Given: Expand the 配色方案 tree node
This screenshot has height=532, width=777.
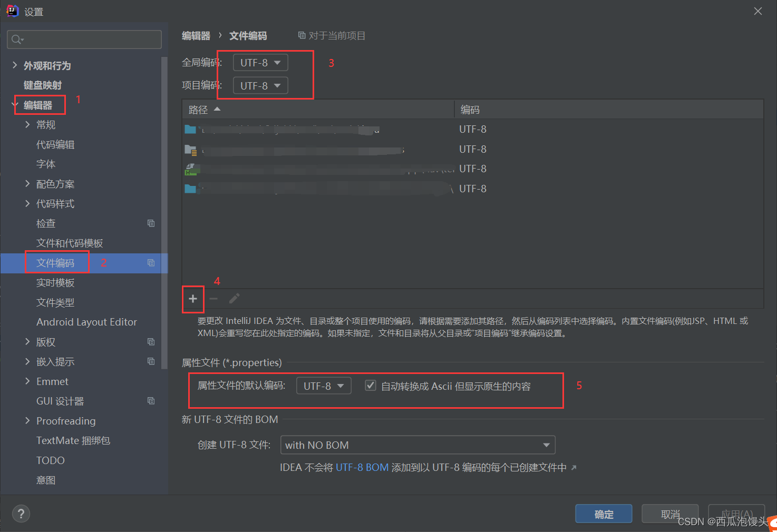Looking at the screenshot, I should (27, 184).
